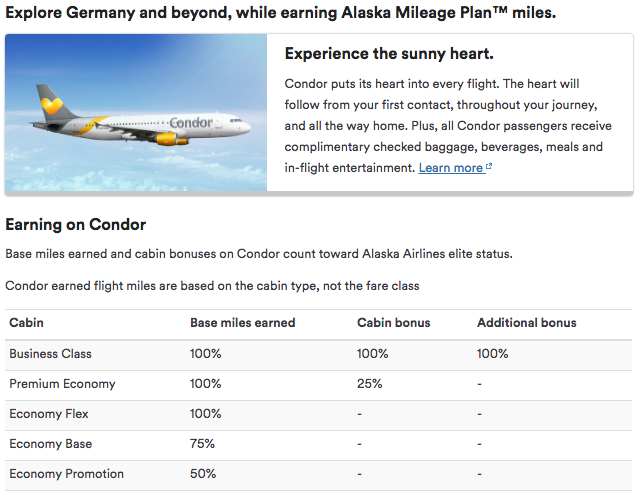
Task: Click the external link icon after Learn more
Action: (489, 167)
